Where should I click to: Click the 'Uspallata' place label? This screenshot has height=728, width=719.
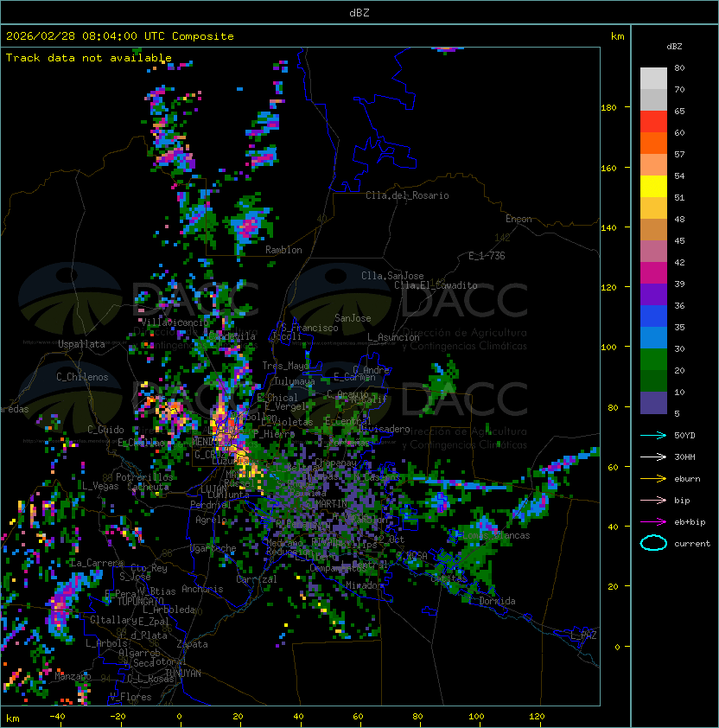coord(81,344)
